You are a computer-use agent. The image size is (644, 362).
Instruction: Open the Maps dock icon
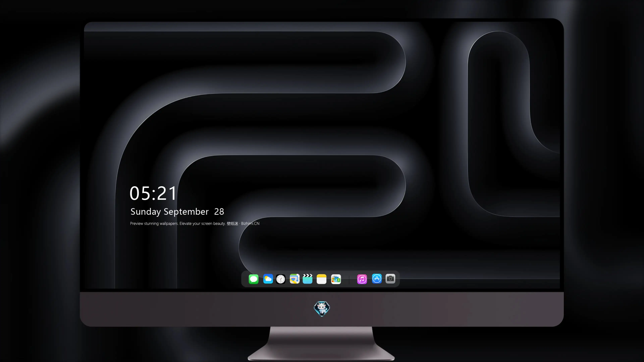(x=294, y=279)
